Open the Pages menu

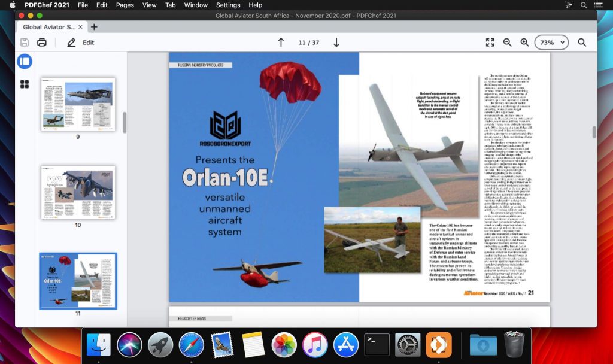(124, 5)
